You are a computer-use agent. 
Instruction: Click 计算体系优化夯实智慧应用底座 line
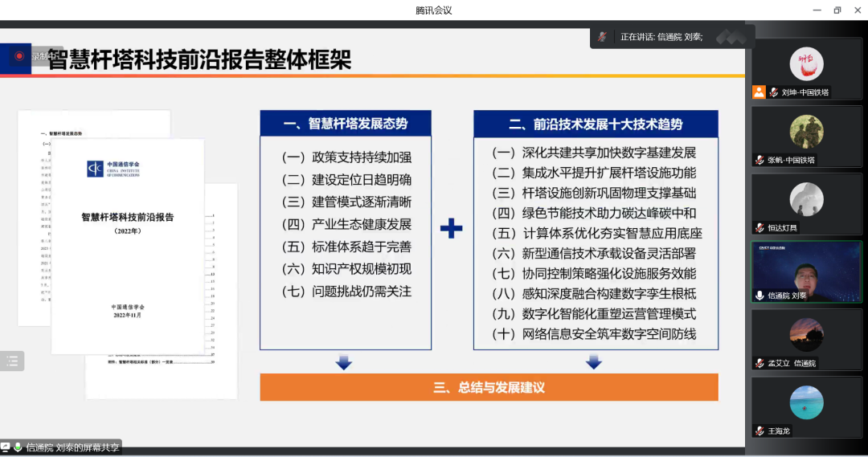[x=596, y=234]
